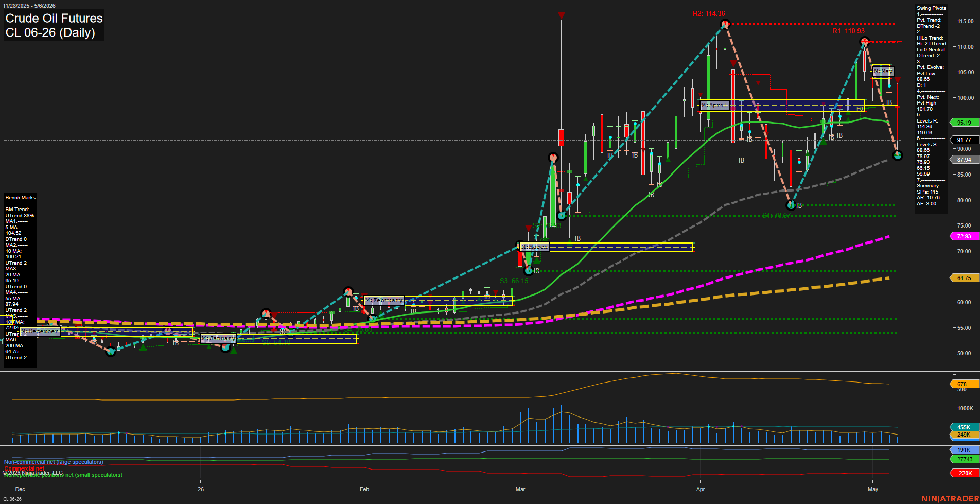The height and width of the screenshot is (504, 980).
Task: Click the orange 64.75 axis marker
Action: click(x=964, y=278)
